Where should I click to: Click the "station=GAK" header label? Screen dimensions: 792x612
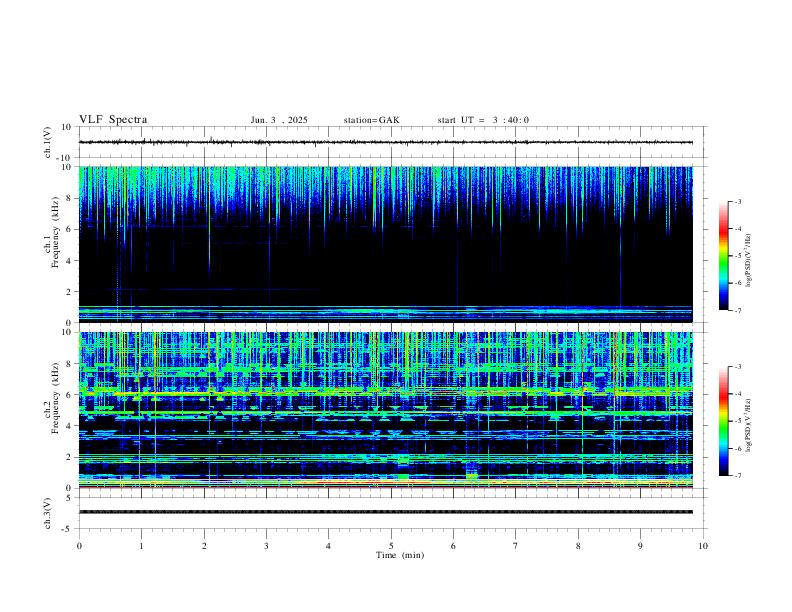pos(371,120)
